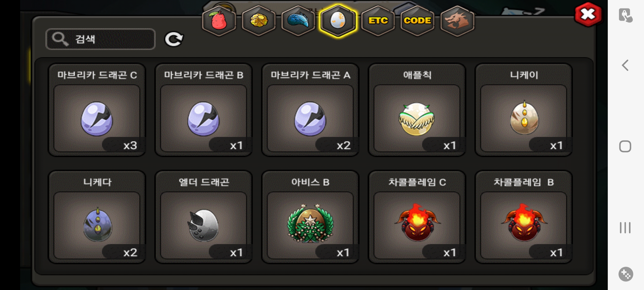Open the game controller tools icon
Screen dimensions: 644x290
coord(626,274)
